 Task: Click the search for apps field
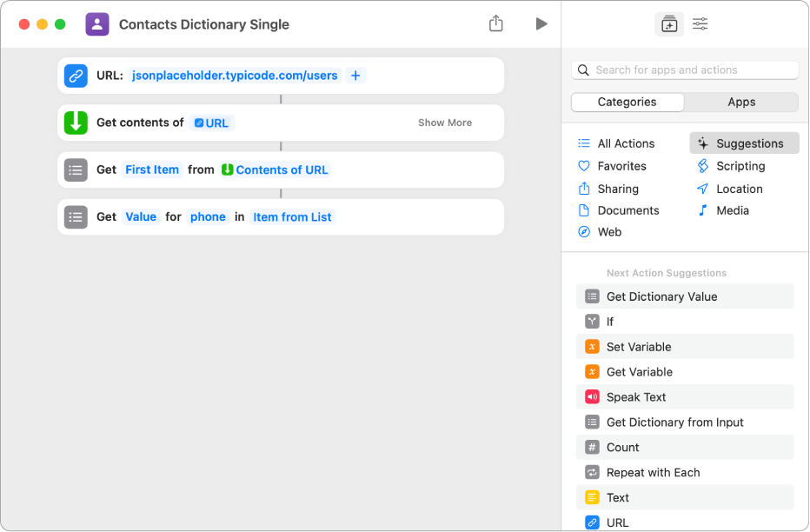click(x=684, y=69)
